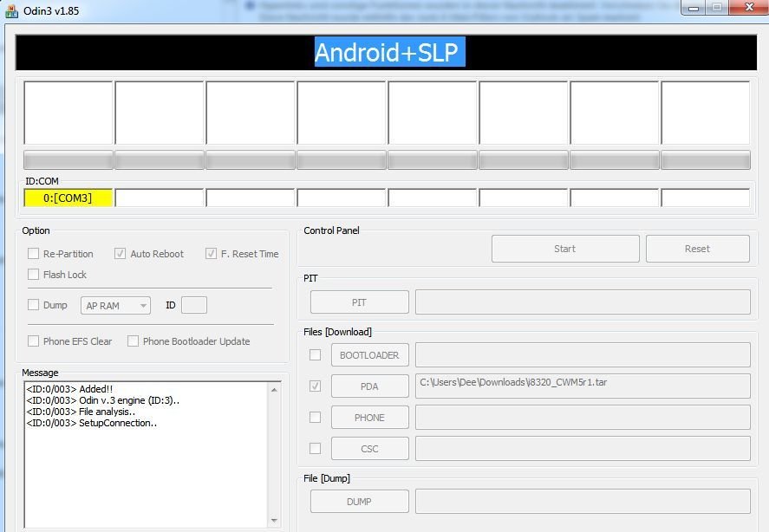Screen dimensions: 769x532
Task: Click the ID input box next to Dump
Action: pyautogui.click(x=194, y=305)
